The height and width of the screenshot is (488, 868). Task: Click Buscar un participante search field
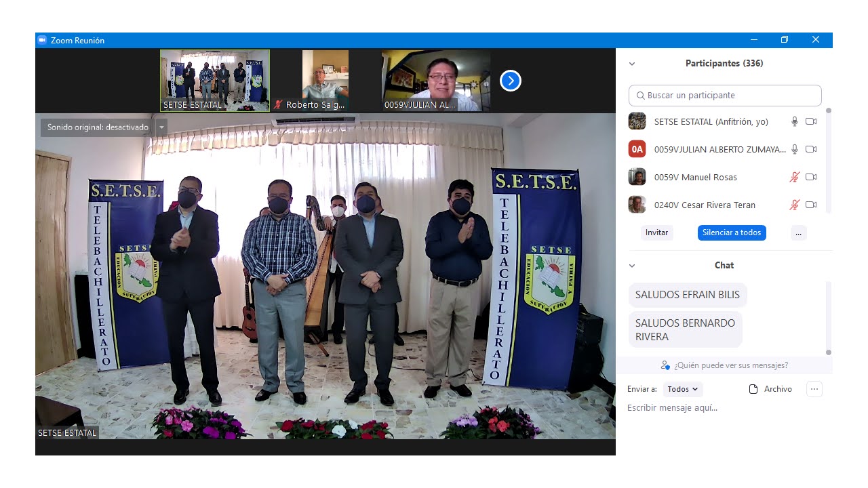click(725, 96)
